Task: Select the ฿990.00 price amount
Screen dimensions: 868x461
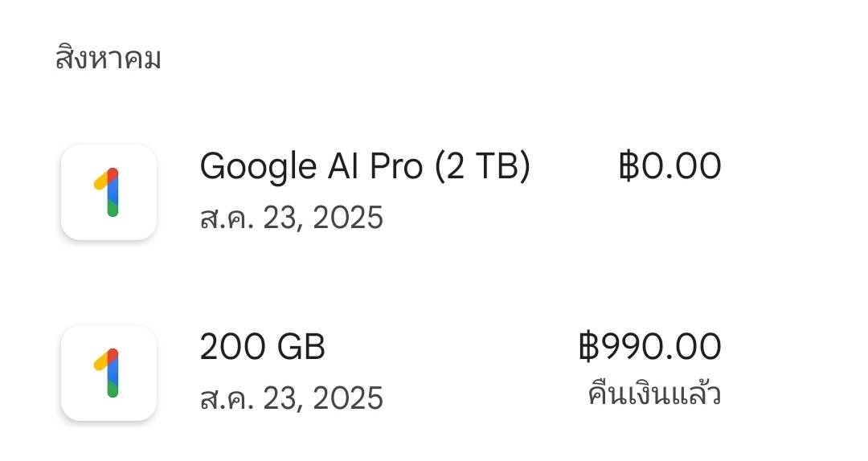Action: pos(650,347)
